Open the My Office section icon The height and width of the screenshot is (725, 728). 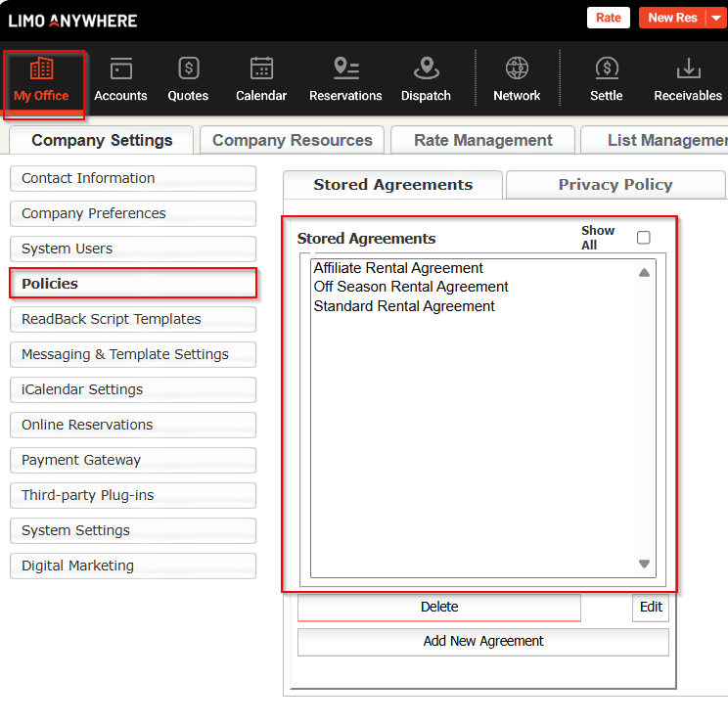41,69
